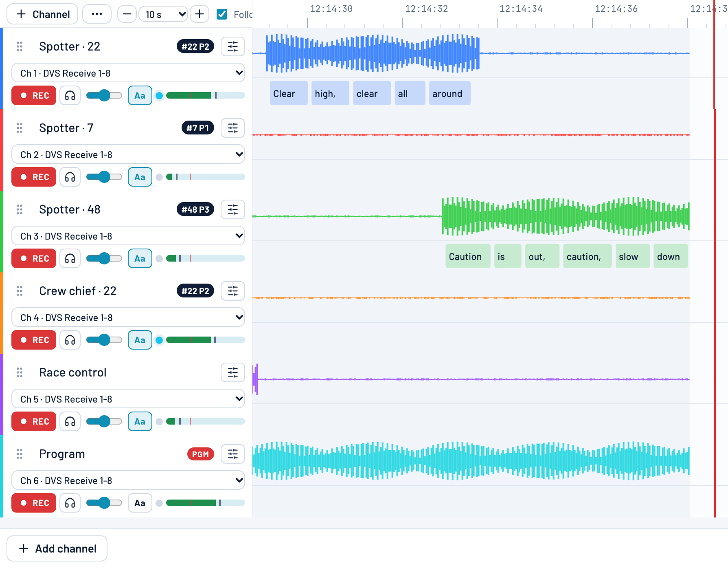This screenshot has height=568, width=728.
Task: Toggle Aa transcription for Spotter 48
Action: [x=140, y=258]
